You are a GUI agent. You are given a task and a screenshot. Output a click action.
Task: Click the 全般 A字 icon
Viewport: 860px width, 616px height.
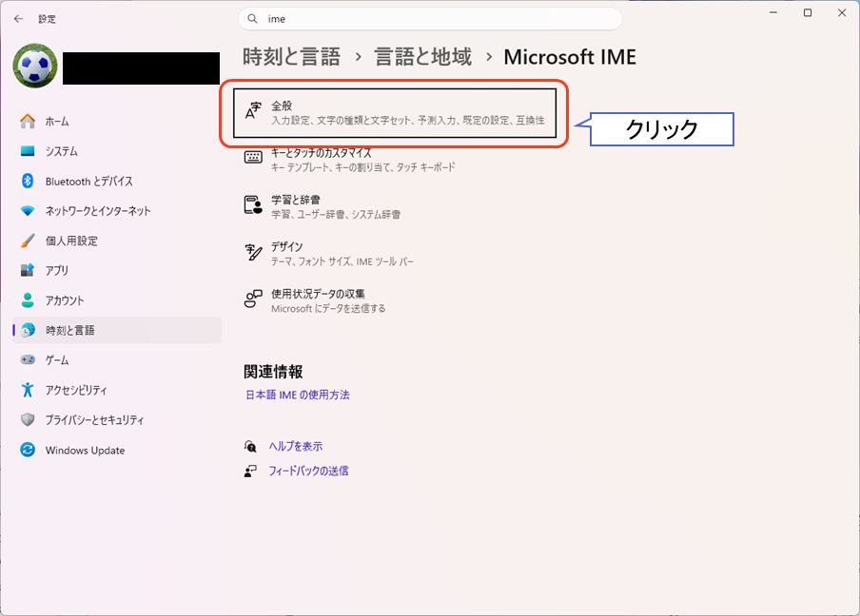click(x=253, y=110)
